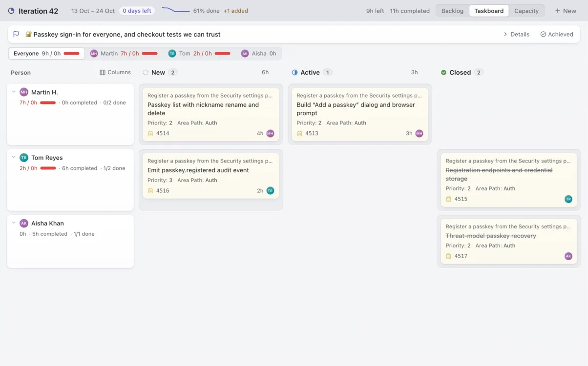This screenshot has width=588, height=366.
Task: Click the Active column half-circle status icon
Action: point(294,72)
